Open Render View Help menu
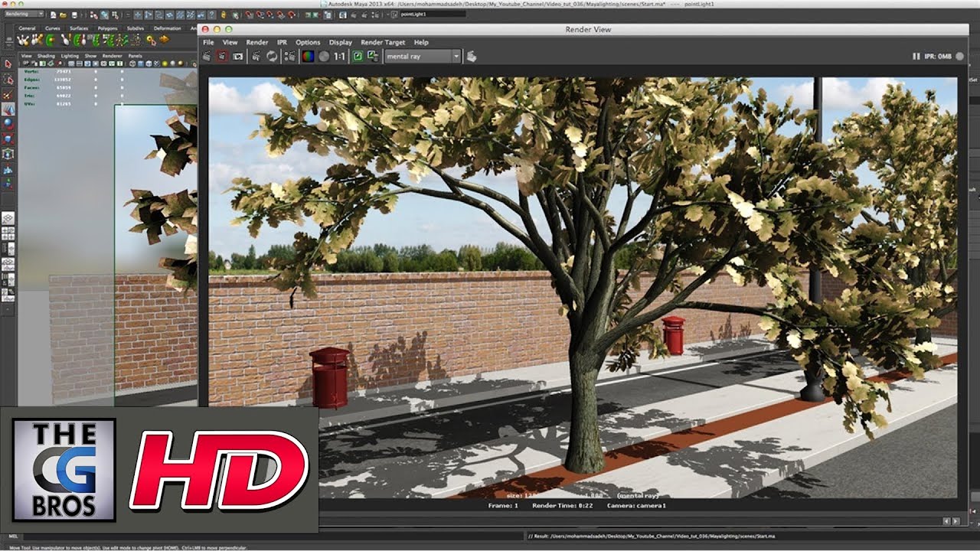The width and height of the screenshot is (980, 551). tap(421, 42)
